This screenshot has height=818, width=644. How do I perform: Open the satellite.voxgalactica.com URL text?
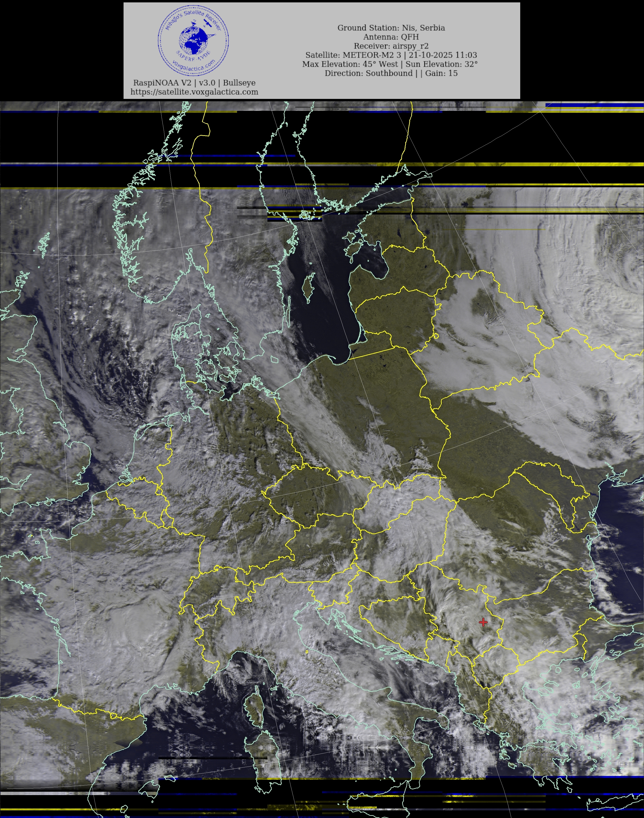click(x=194, y=91)
